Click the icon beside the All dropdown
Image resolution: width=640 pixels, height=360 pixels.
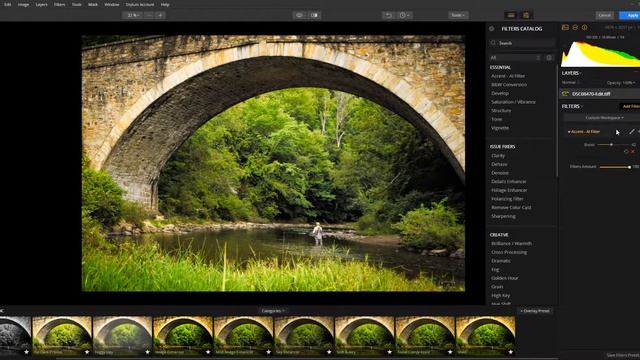point(549,58)
